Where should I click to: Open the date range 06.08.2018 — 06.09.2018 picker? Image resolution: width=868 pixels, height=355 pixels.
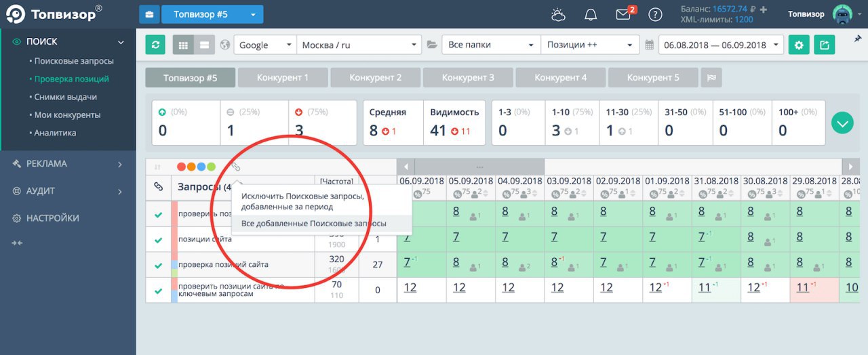721,45
